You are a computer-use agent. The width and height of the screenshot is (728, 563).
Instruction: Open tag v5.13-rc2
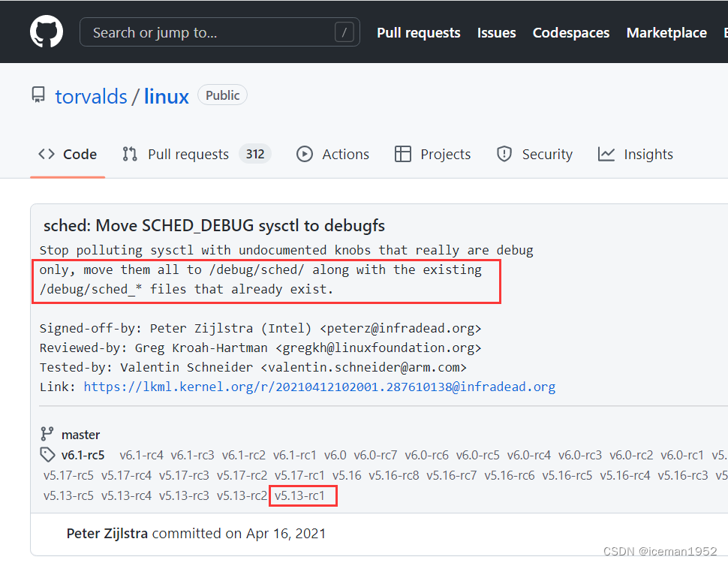pyautogui.click(x=242, y=495)
